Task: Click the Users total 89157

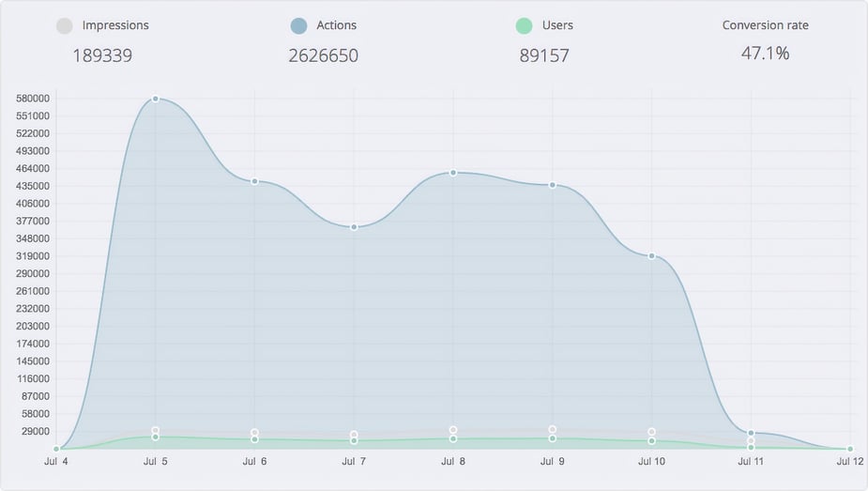Action: 544,55
